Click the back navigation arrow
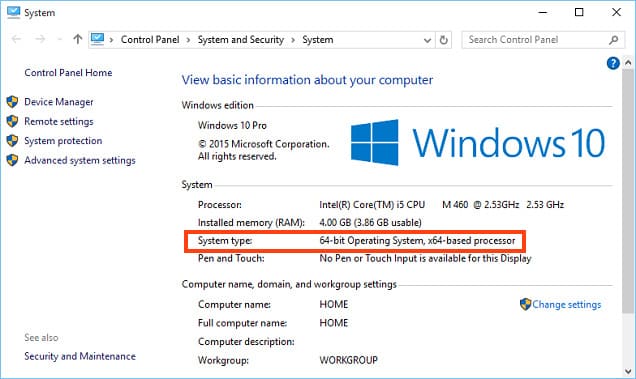The width and height of the screenshot is (636, 379). 16,39
